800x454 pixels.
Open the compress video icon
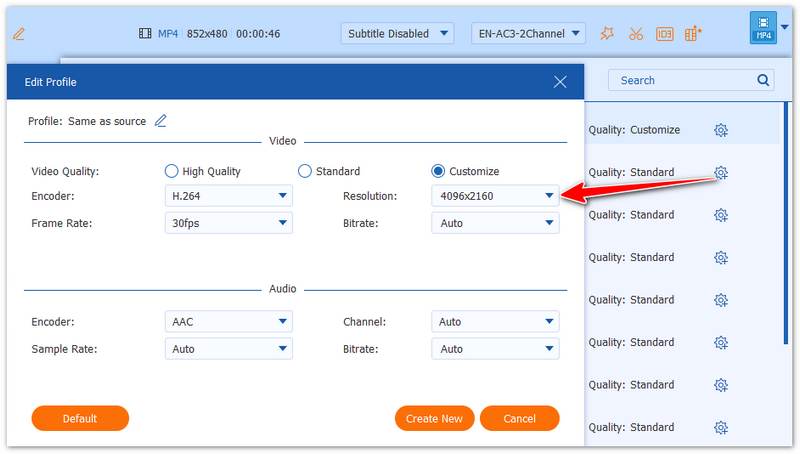click(693, 34)
